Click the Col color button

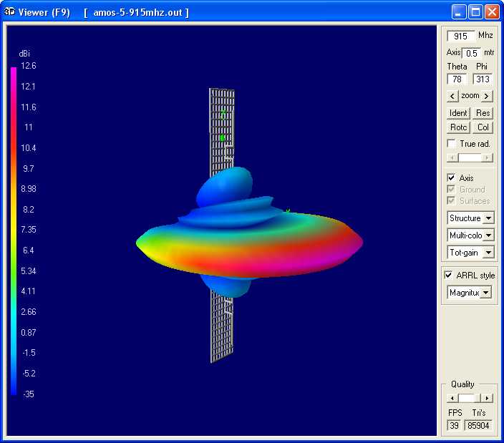(x=483, y=127)
